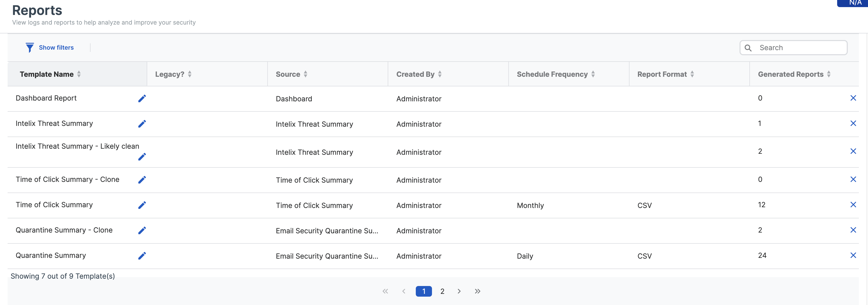Delete the Time of Click Summary row
Viewport: 868px width, 305px height.
coord(853,205)
